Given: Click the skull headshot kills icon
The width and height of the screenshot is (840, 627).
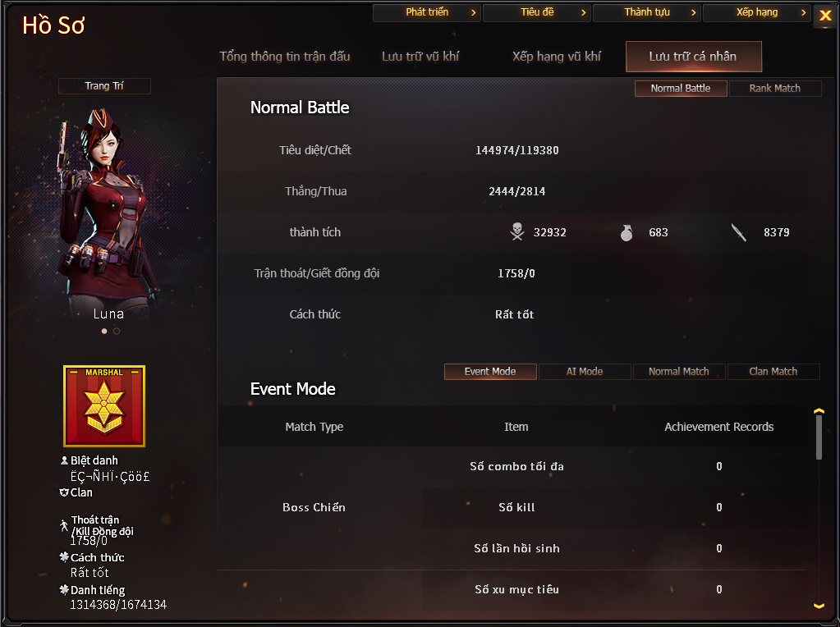Looking at the screenshot, I should (x=517, y=232).
